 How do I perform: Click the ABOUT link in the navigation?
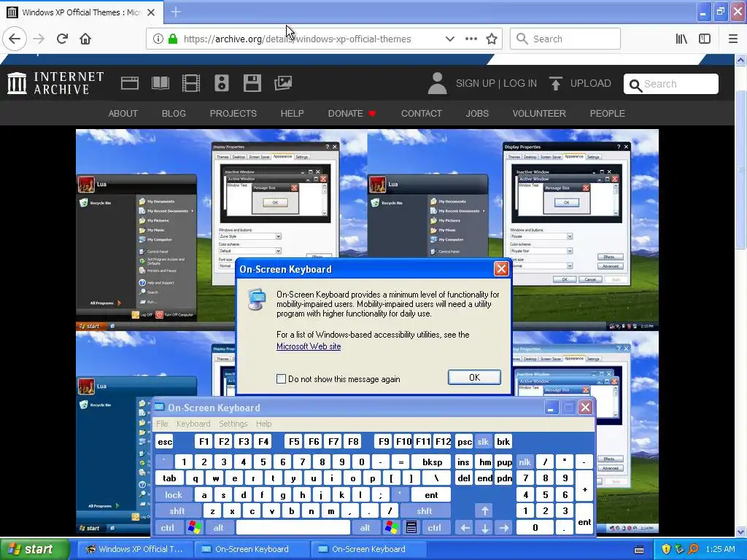(123, 113)
